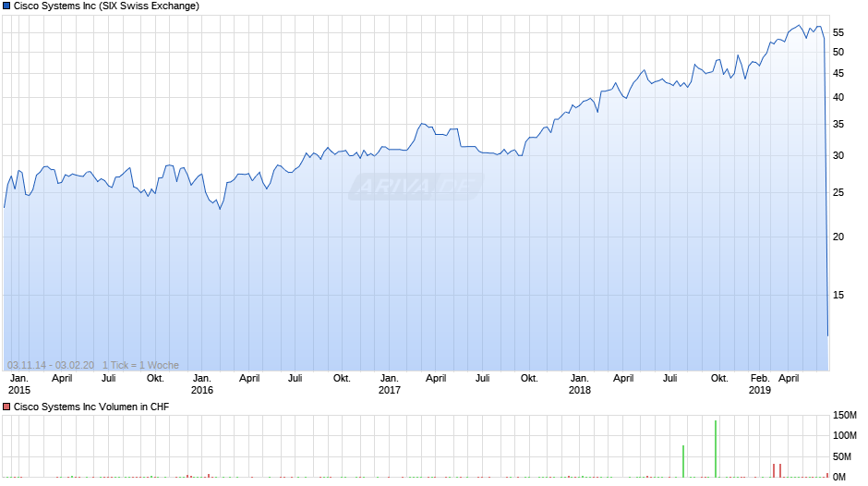868x486 pixels.
Task: Click the 'Jan. 2017' axis label
Action: (x=389, y=384)
